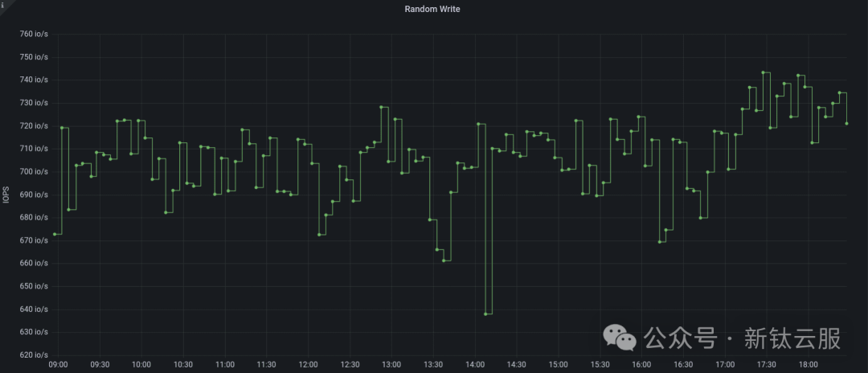This screenshot has width=868, height=373.
Task: Click the 09:00 time axis label
Action: (58, 365)
